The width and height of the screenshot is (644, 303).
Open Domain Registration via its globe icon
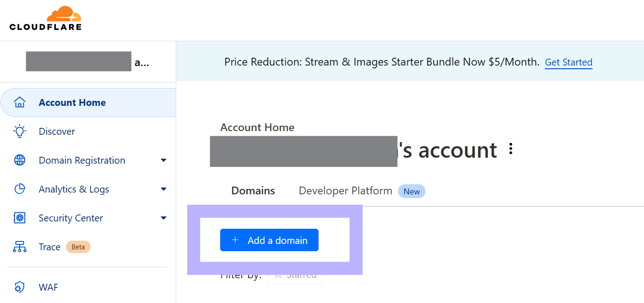point(20,160)
